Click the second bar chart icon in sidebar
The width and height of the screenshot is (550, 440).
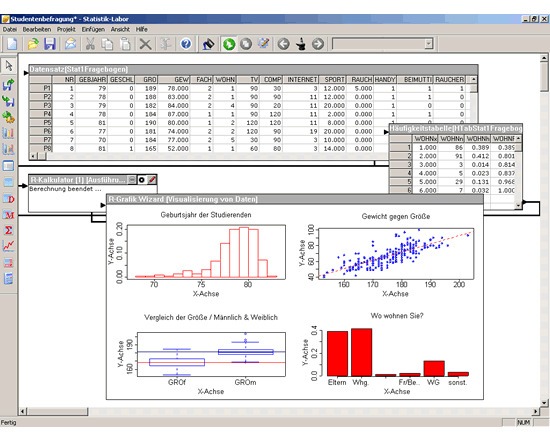pyautogui.click(x=8, y=149)
